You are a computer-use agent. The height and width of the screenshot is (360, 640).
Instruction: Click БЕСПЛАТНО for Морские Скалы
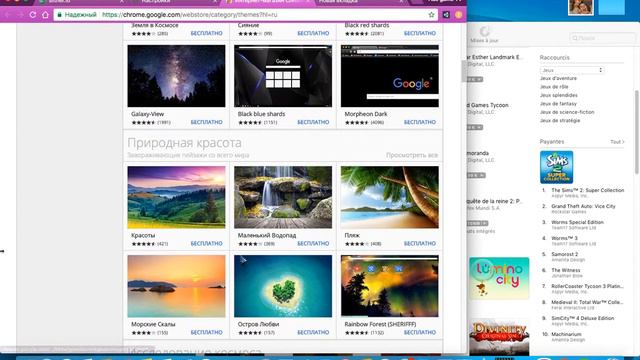207,332
